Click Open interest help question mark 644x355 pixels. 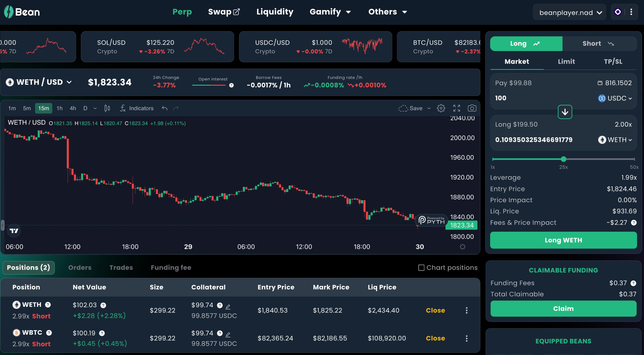[231, 85]
